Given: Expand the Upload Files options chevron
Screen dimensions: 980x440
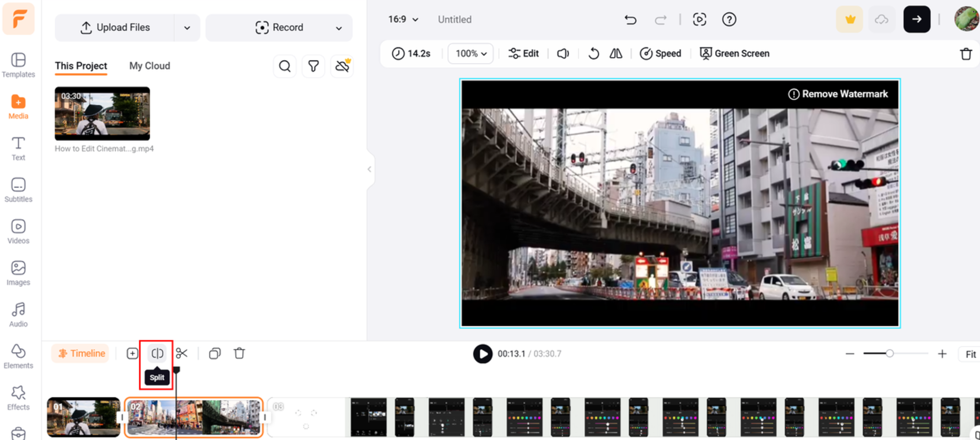Looking at the screenshot, I should click(187, 27).
